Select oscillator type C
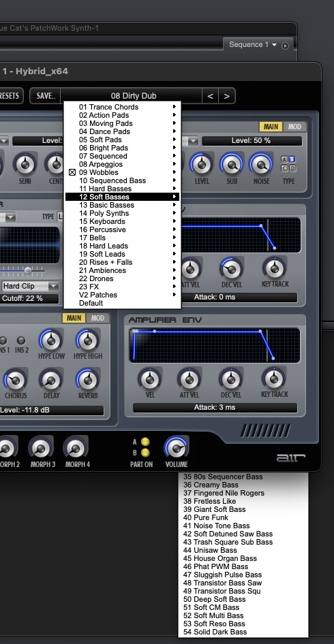The height and width of the screenshot is (644, 334). click(284, 168)
